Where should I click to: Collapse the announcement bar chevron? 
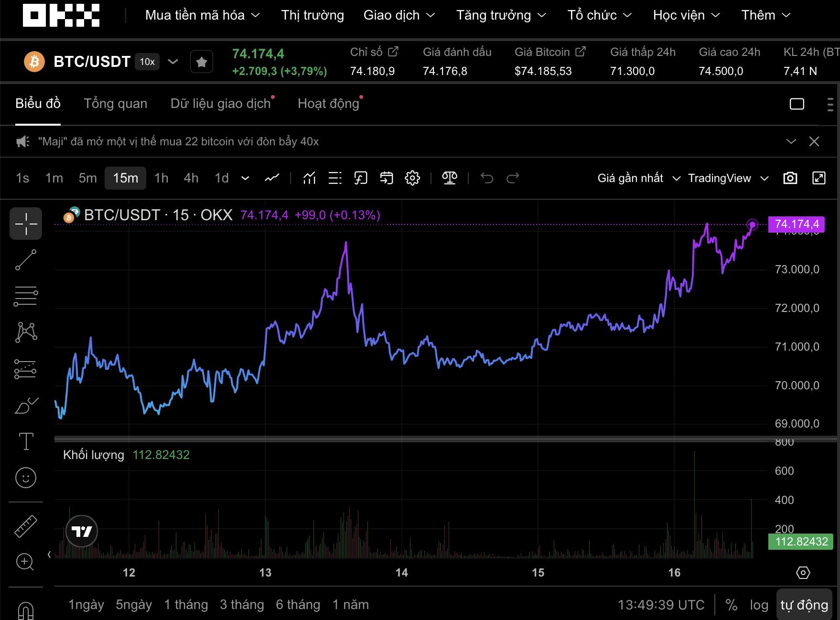(x=791, y=141)
